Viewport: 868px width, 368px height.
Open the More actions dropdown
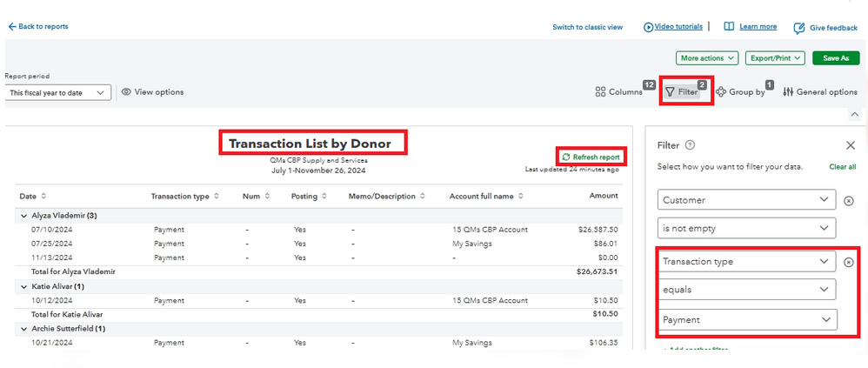pos(707,58)
